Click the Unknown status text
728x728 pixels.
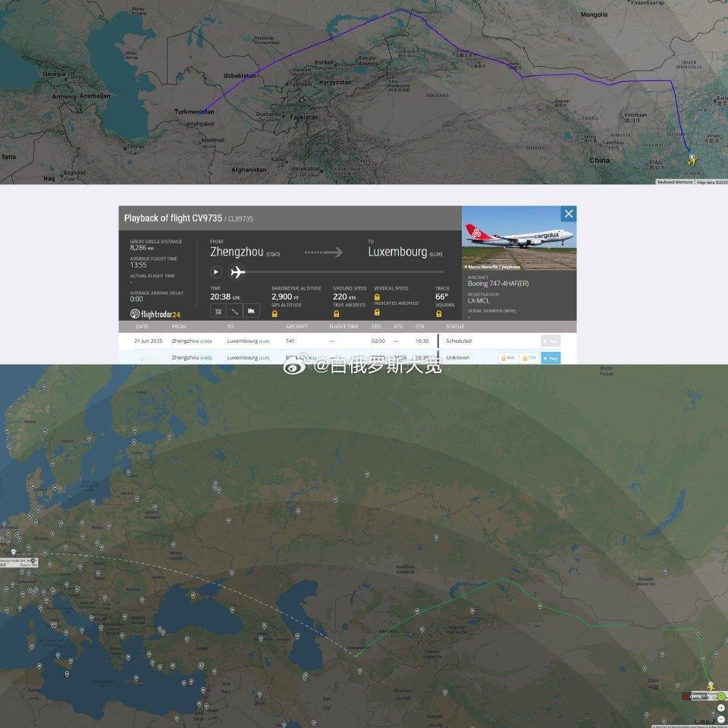tap(458, 357)
